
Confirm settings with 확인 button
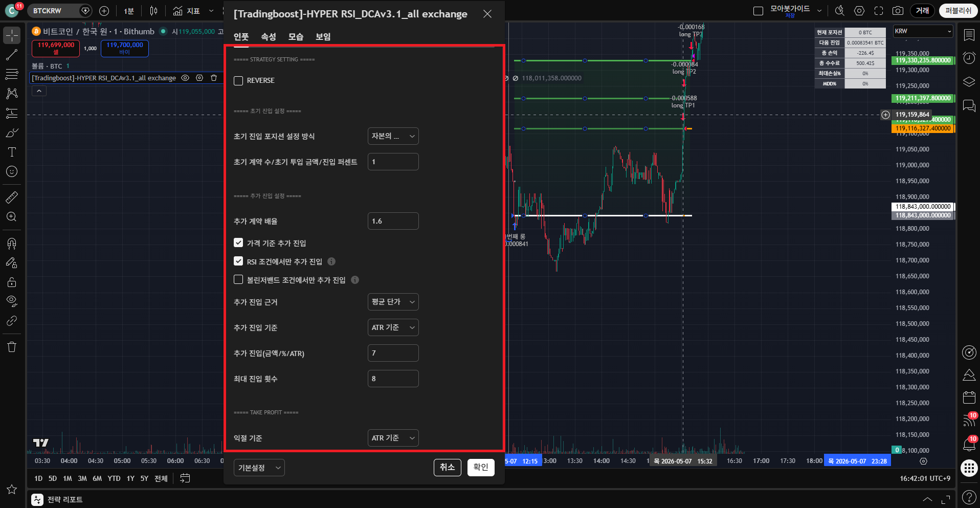coord(481,468)
